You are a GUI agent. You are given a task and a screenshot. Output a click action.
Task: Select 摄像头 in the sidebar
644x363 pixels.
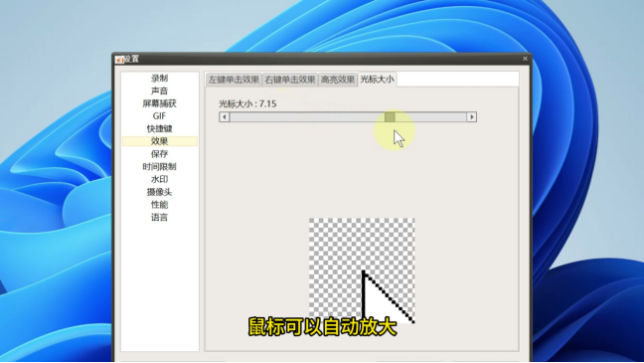click(x=159, y=192)
